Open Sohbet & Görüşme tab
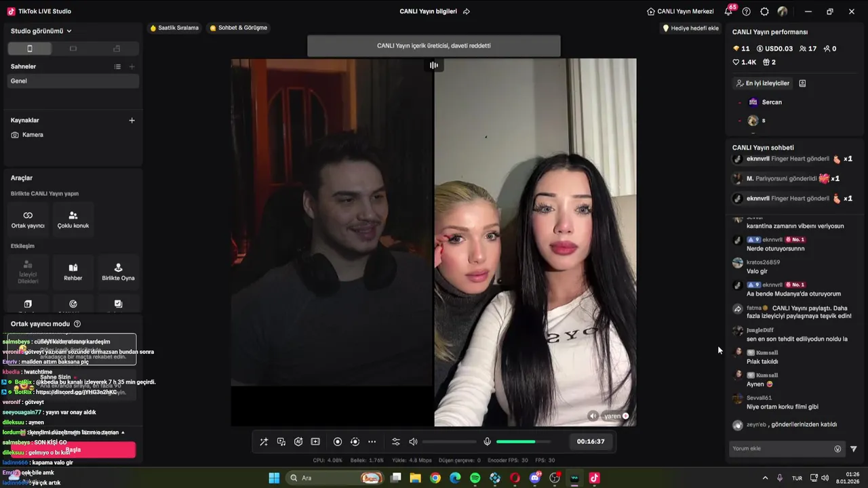The width and height of the screenshot is (868, 488). [238, 28]
